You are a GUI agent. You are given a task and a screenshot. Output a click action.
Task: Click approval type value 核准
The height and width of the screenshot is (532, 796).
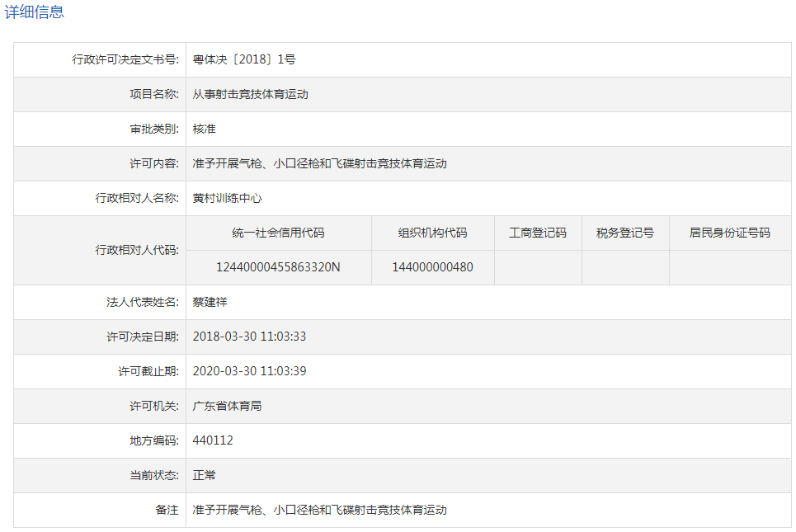[204, 129]
